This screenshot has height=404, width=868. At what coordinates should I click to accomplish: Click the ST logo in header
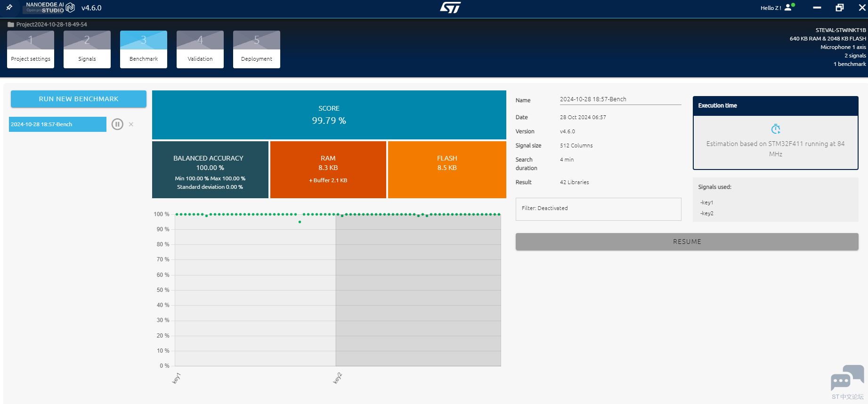pyautogui.click(x=450, y=8)
